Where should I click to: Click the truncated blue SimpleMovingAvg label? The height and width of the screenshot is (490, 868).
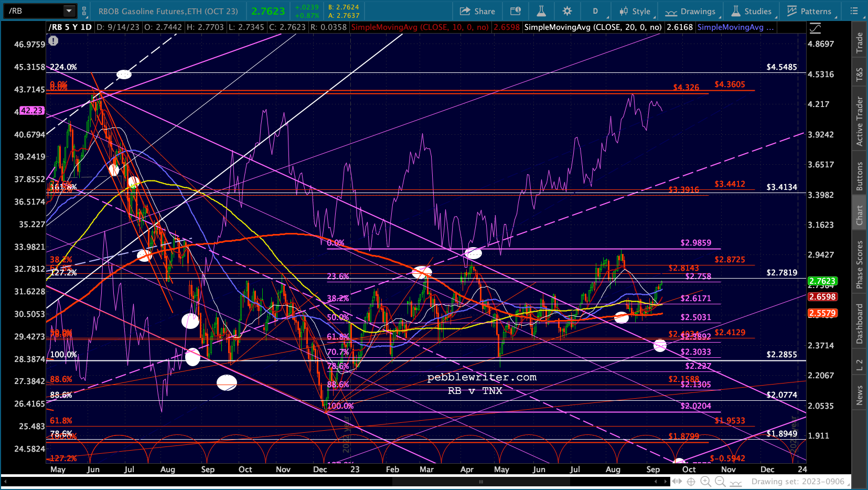click(x=735, y=27)
